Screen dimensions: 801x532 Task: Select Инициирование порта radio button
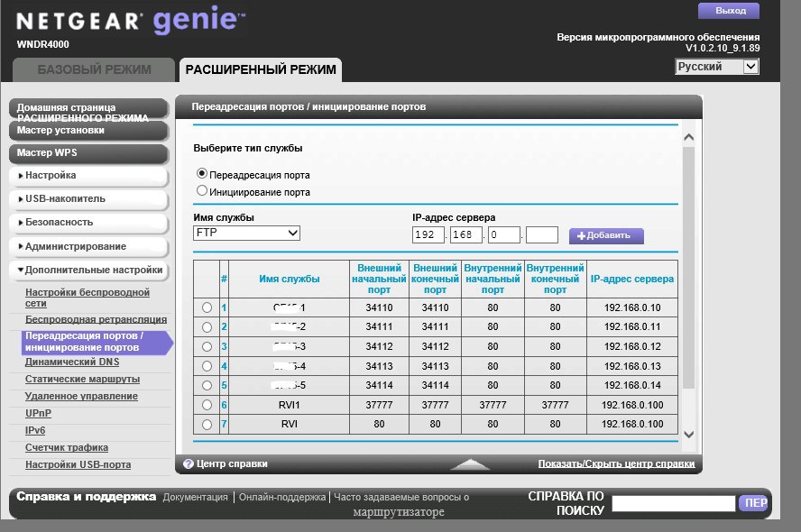202,191
